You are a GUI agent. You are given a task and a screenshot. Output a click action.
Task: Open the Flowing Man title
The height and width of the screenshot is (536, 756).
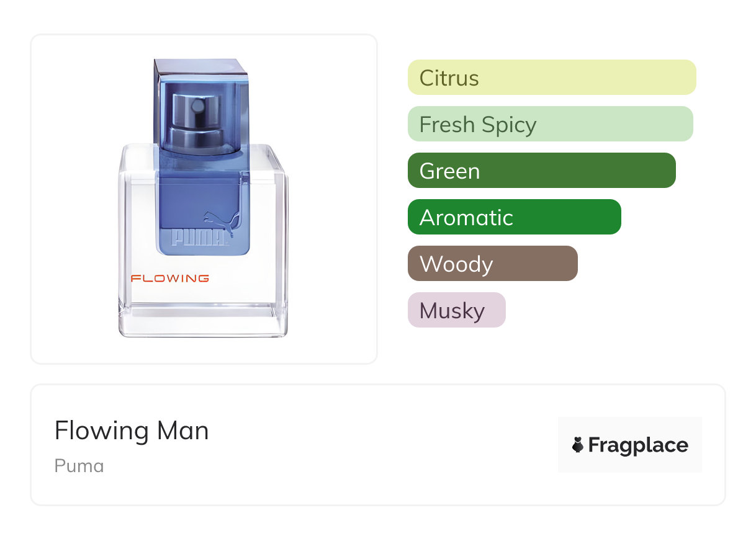pyautogui.click(x=132, y=431)
